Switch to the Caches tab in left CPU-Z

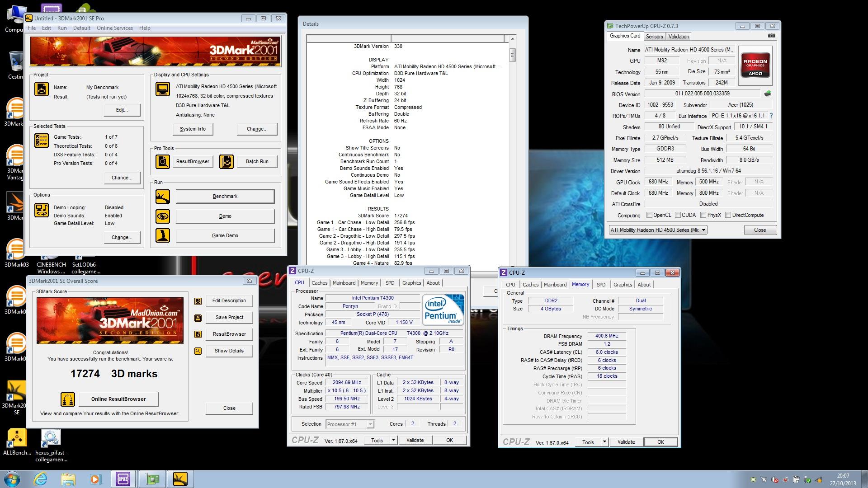(319, 283)
